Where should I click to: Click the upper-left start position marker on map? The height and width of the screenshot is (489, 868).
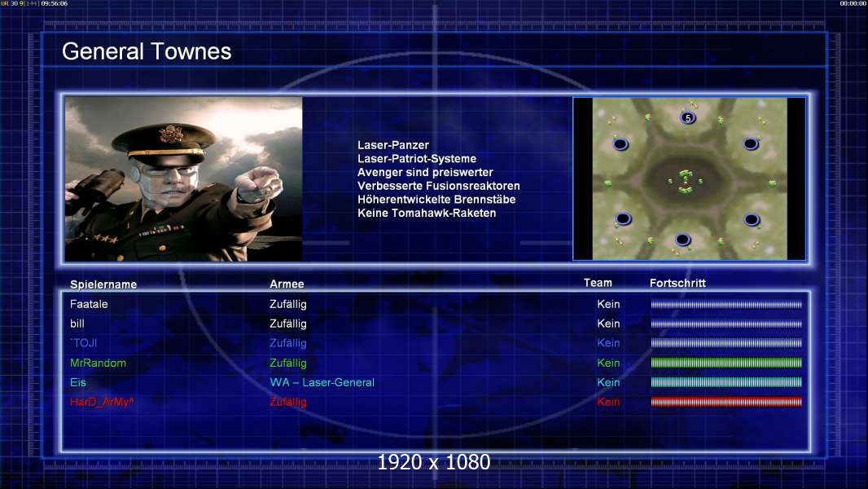pyautogui.click(x=620, y=144)
